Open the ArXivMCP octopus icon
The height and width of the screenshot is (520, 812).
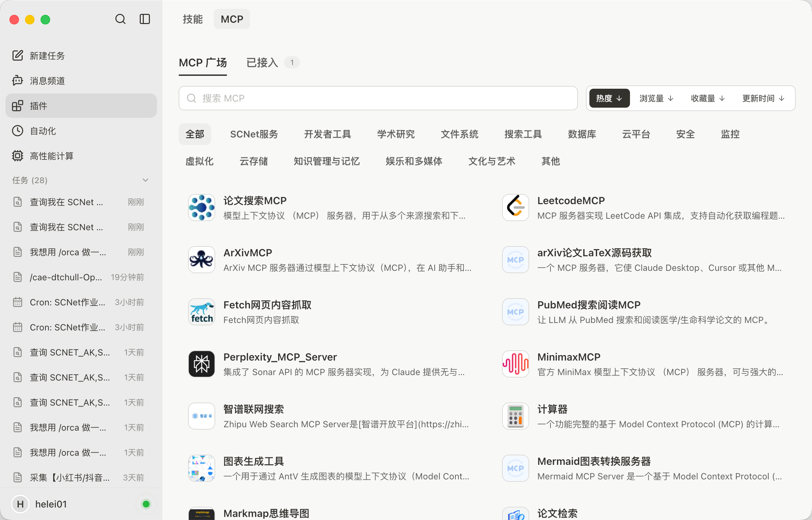202,260
